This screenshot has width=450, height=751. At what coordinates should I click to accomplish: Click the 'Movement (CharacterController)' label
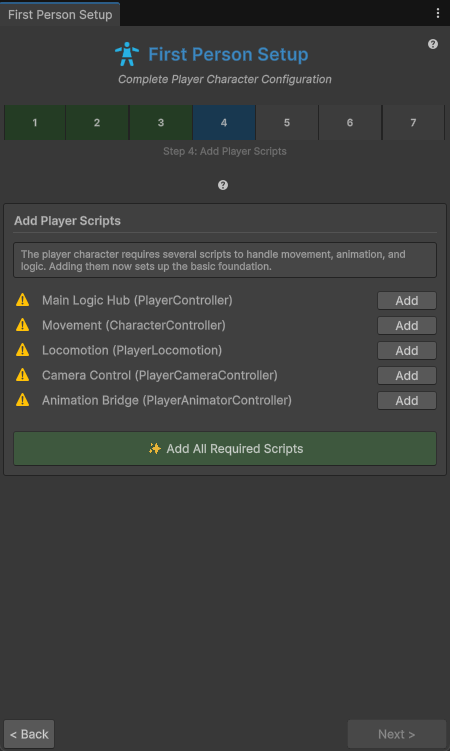click(x=134, y=325)
